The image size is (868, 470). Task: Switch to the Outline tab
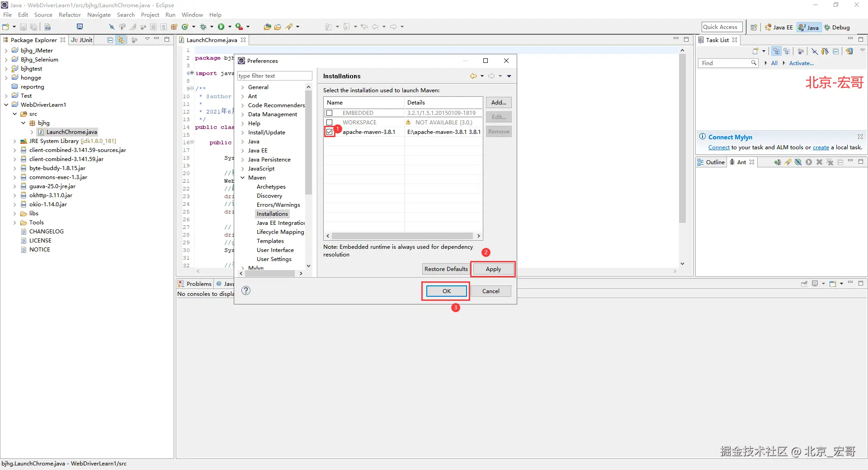711,162
